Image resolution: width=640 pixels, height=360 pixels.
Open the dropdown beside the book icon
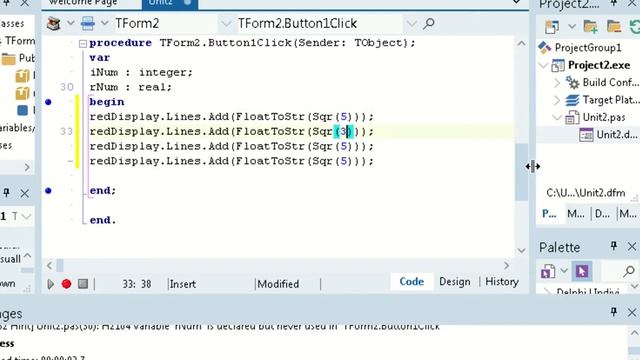click(x=71, y=24)
